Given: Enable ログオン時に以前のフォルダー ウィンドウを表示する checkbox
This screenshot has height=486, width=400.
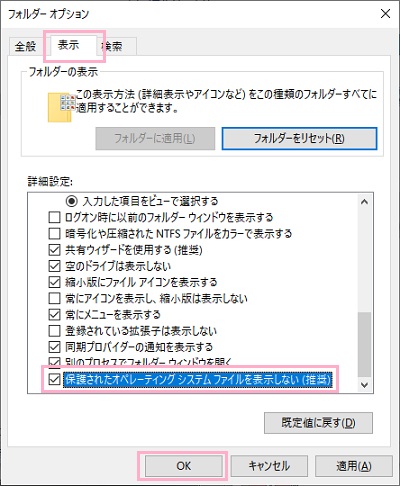Looking at the screenshot, I should pyautogui.click(x=54, y=217).
